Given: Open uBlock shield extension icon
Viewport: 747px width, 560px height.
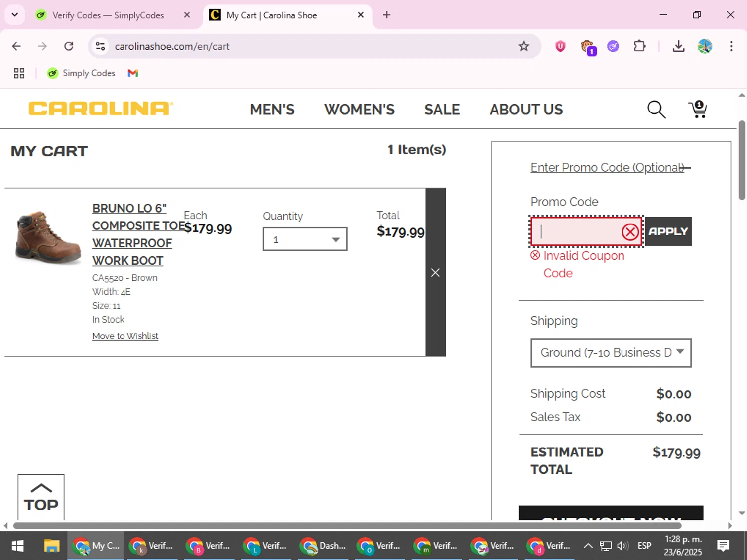Looking at the screenshot, I should pyautogui.click(x=560, y=46).
